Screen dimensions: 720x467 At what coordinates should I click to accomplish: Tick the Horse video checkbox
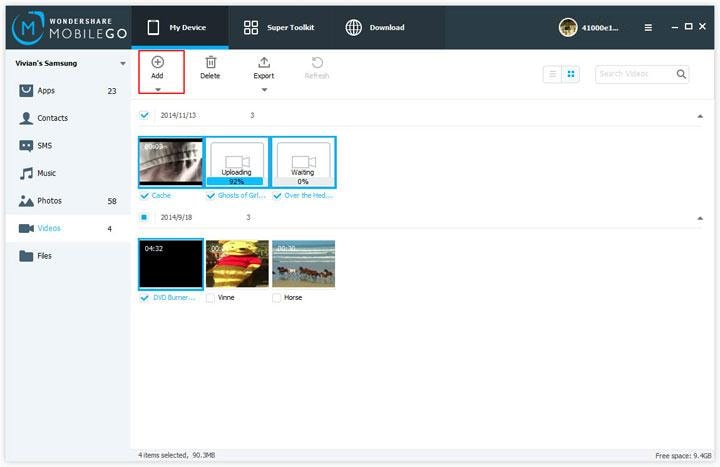click(276, 298)
